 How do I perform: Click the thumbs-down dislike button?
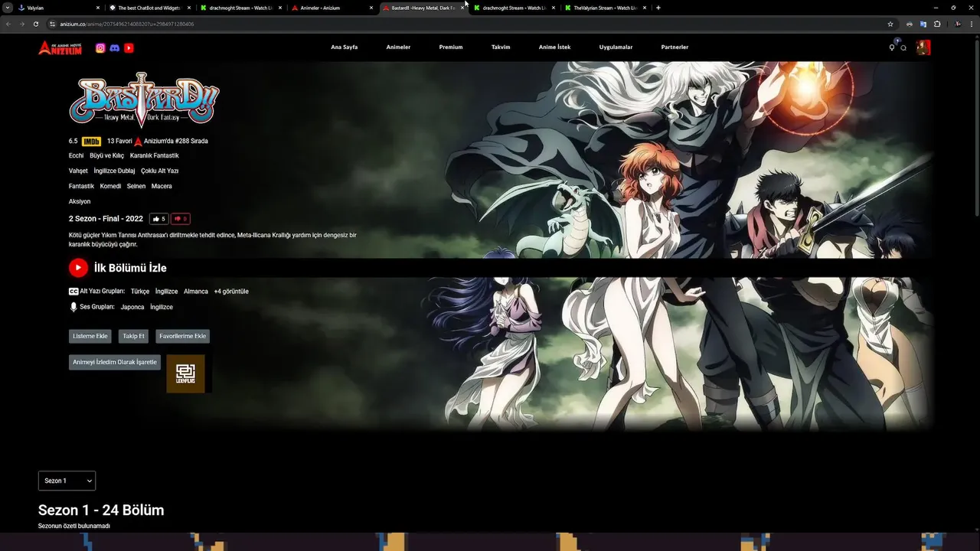181,219
